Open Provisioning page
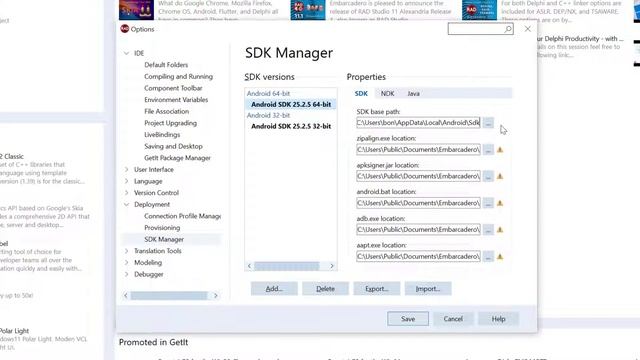The width and height of the screenshot is (640, 360). point(162,228)
